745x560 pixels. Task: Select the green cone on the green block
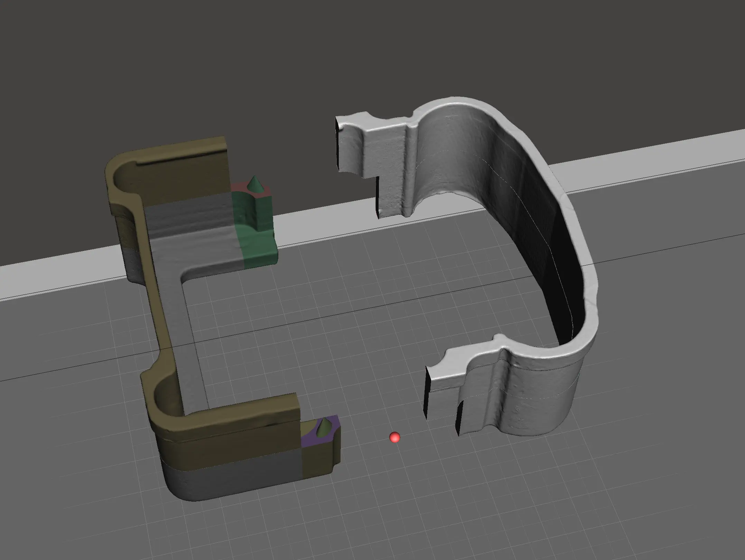[255, 184]
